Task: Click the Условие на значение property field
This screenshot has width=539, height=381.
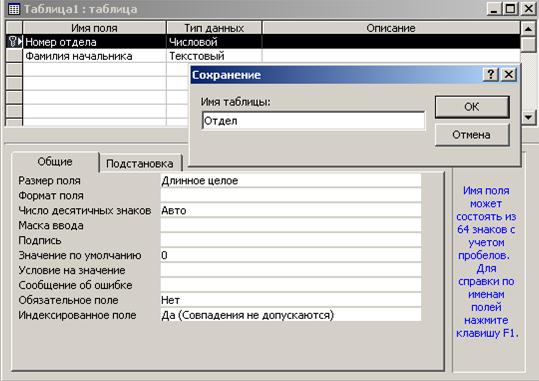Action: coord(291,270)
